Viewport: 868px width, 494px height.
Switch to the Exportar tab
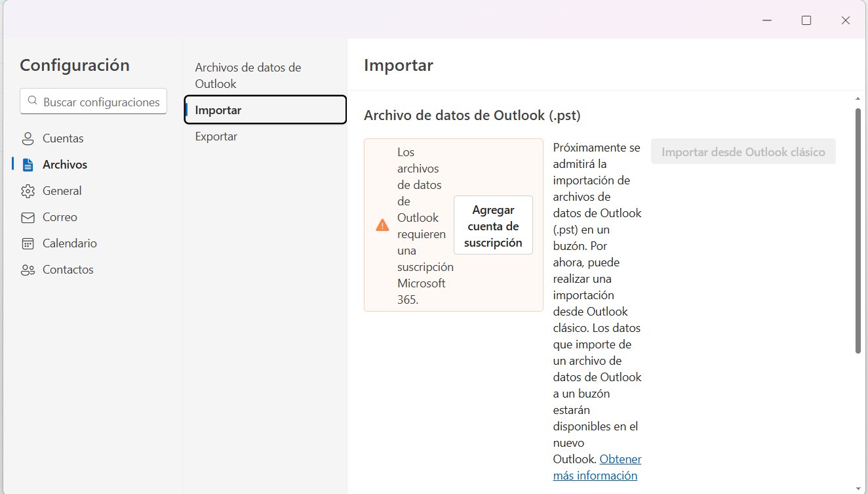click(x=216, y=136)
